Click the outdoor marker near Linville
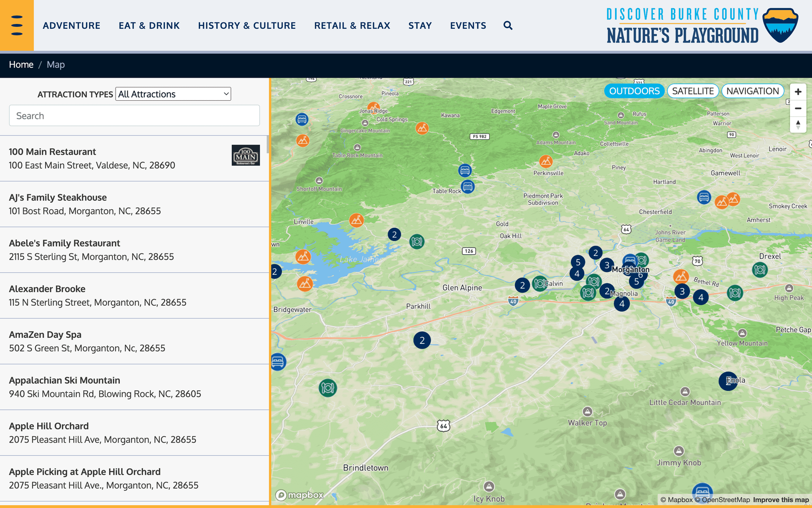Viewport: 812px width, 508px height. click(x=357, y=220)
